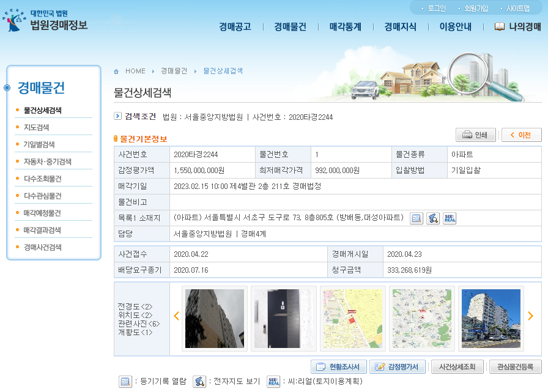Select 물건상세검색 in the sidebar
Viewport: 548px width, 392px height.
coord(42,111)
